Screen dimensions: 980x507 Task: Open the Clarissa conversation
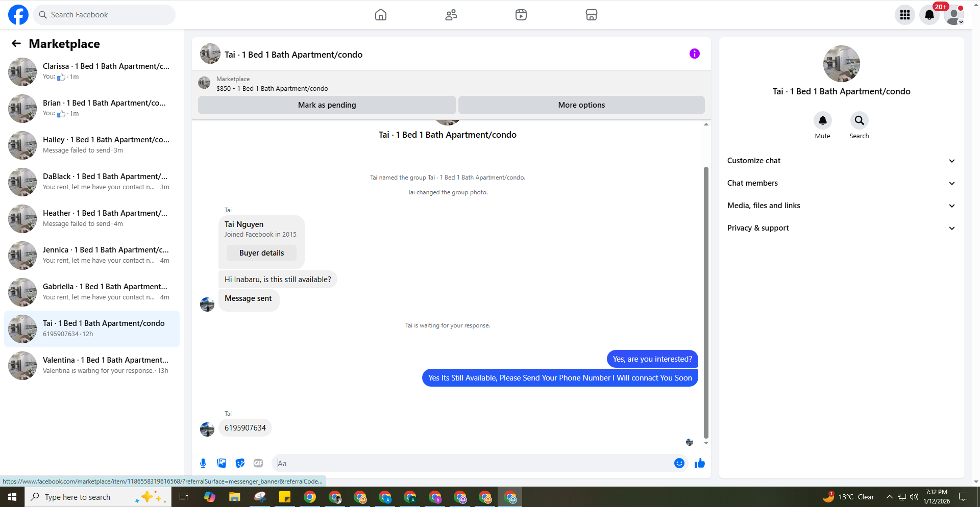92,72
